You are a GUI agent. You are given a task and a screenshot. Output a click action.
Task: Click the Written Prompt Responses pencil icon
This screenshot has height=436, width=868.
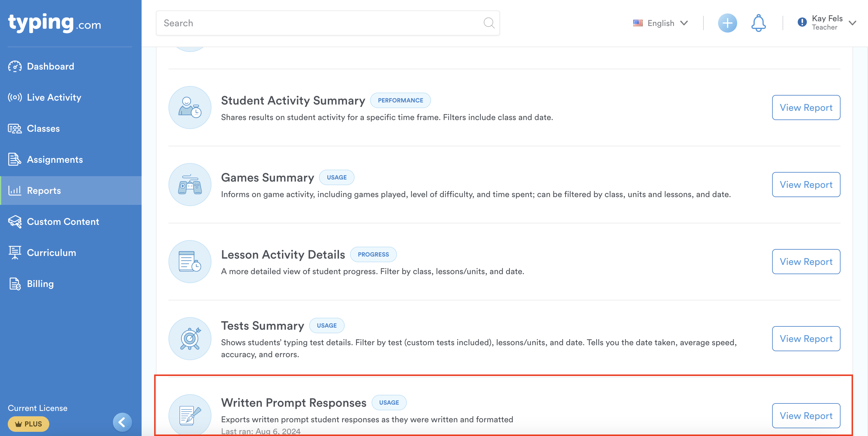190,415
